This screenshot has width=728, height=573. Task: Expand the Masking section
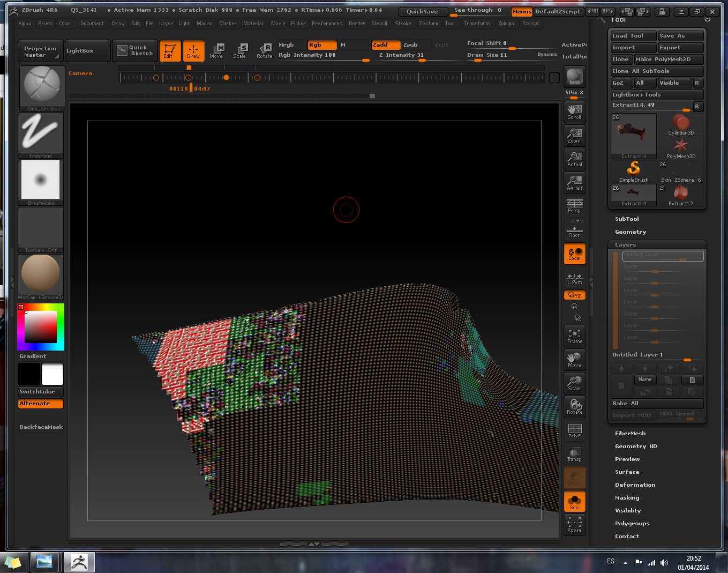[627, 498]
